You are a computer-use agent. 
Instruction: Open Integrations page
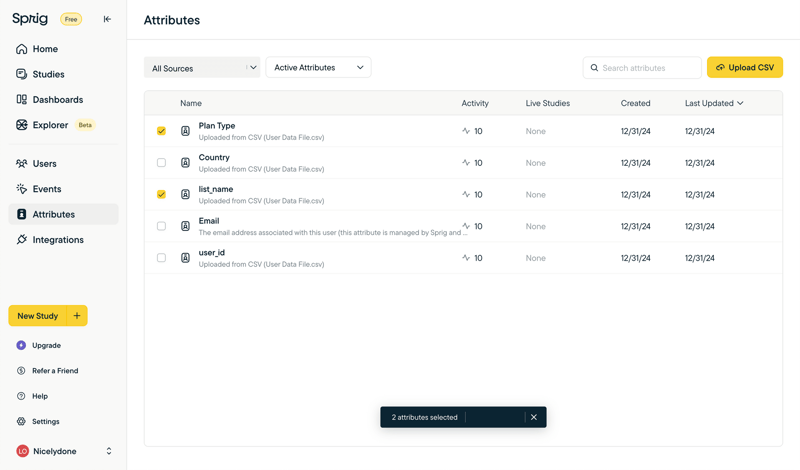(63, 240)
